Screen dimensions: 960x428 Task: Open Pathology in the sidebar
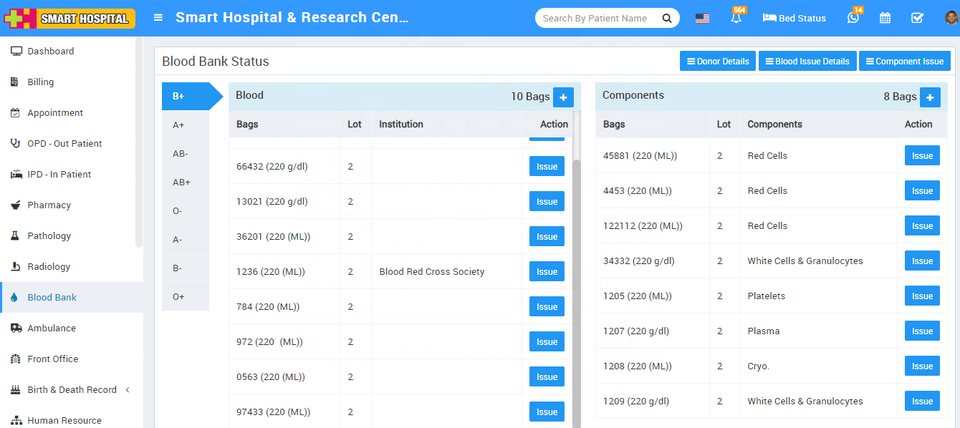pos(49,236)
